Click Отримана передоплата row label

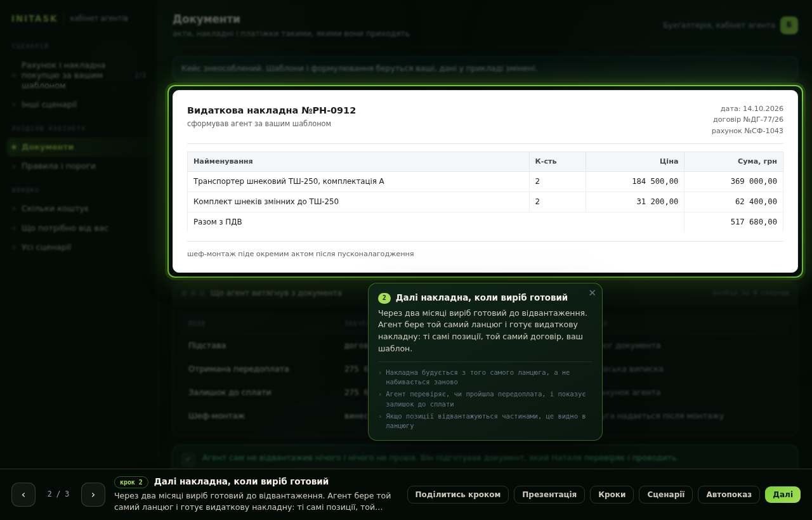(x=239, y=369)
